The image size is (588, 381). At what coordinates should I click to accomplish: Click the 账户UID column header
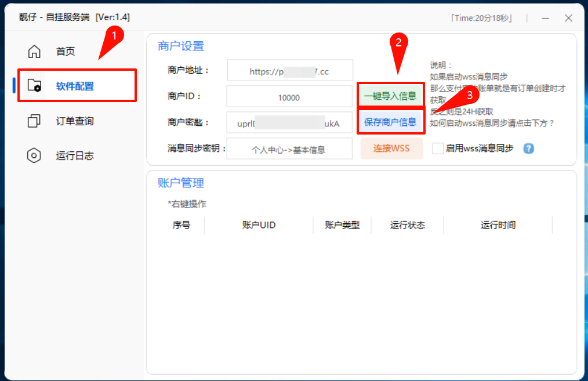(259, 225)
